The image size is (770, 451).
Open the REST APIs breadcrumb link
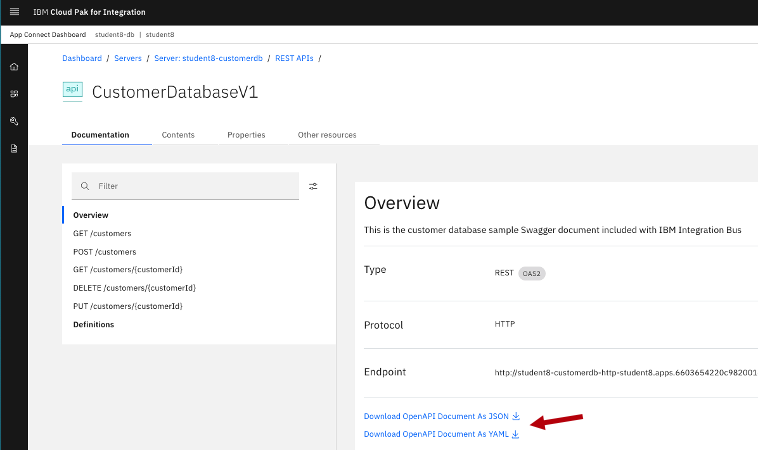(294, 58)
